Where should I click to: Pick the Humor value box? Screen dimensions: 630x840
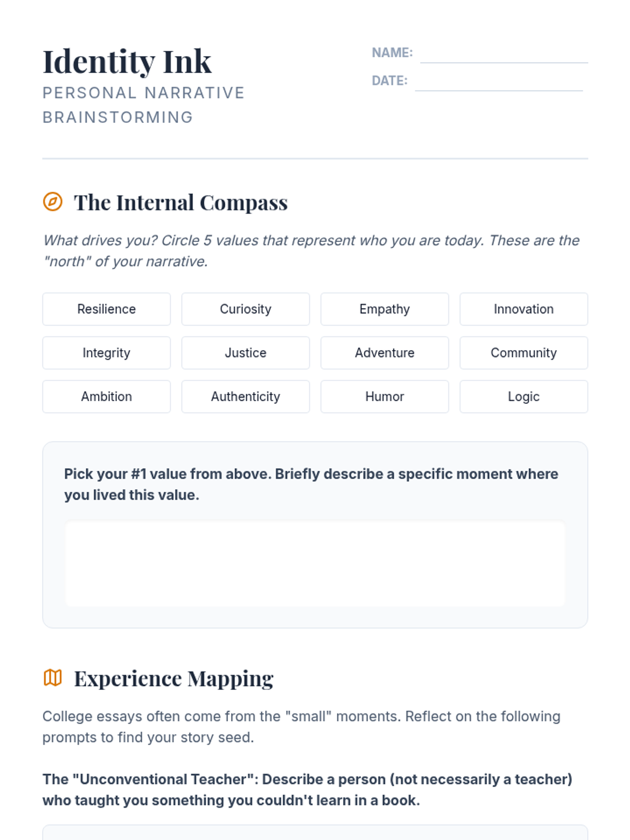pyautogui.click(x=385, y=396)
